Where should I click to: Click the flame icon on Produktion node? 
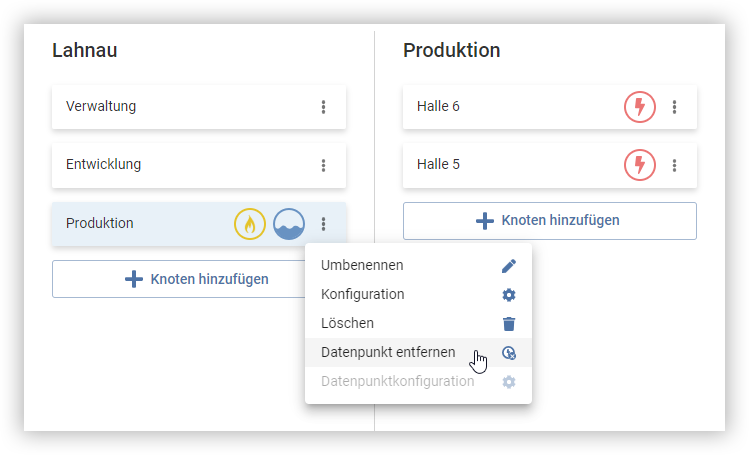tap(250, 224)
